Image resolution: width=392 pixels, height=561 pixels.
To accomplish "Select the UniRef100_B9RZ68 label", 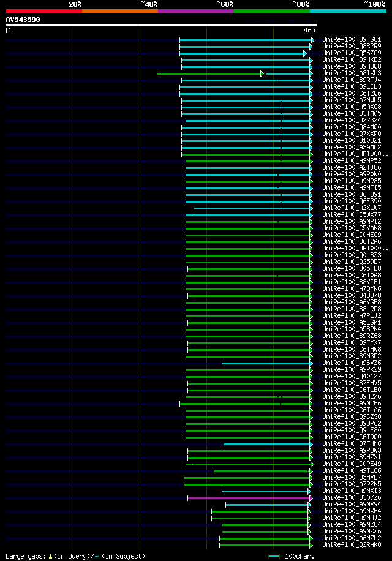I will [352, 336].
